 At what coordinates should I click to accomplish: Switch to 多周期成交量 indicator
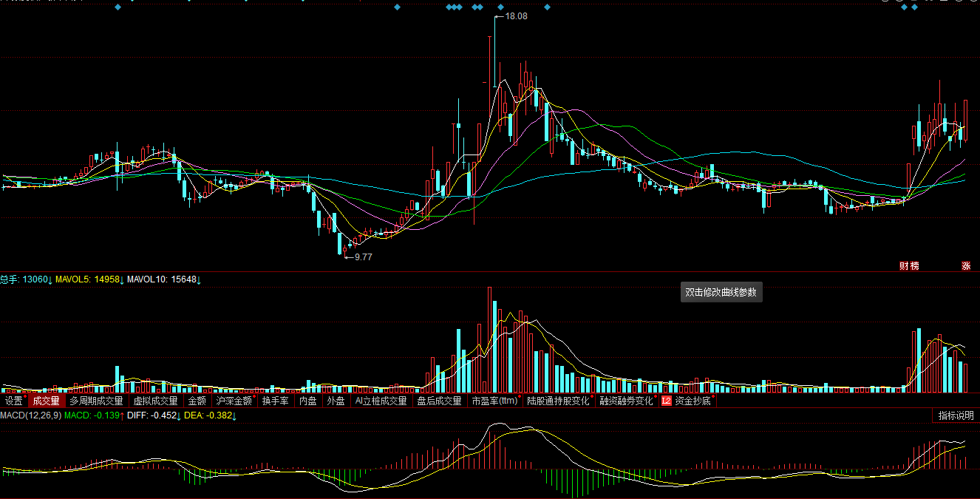click(96, 401)
